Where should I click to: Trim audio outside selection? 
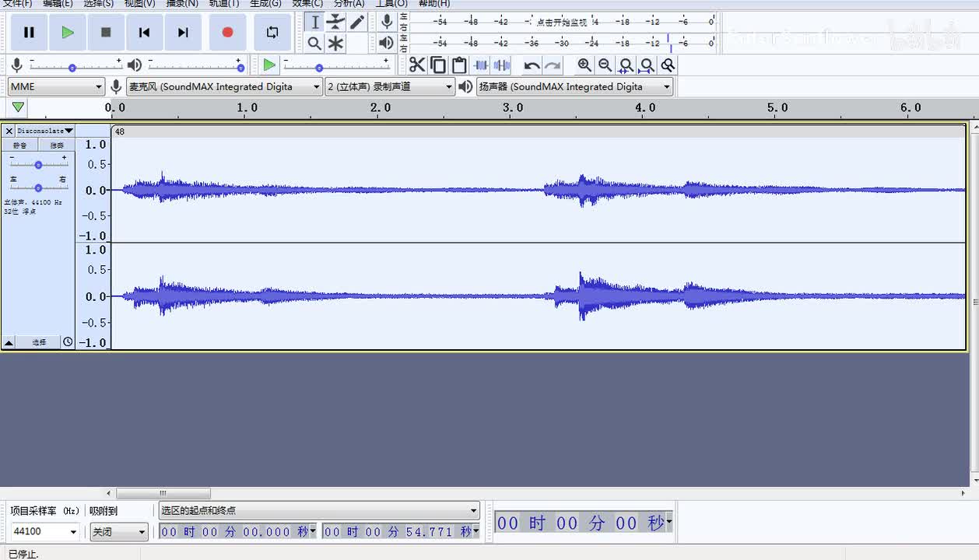(481, 65)
